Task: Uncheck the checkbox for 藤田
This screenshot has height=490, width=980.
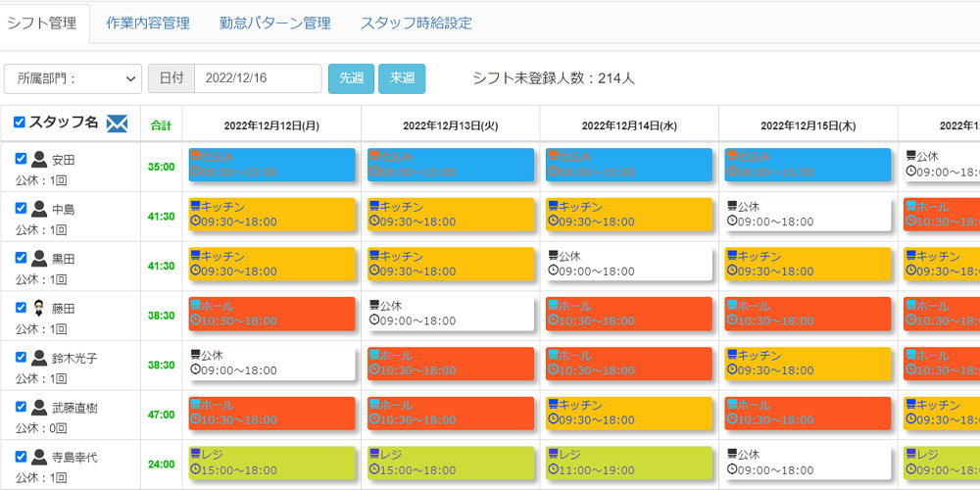Action: click(21, 308)
